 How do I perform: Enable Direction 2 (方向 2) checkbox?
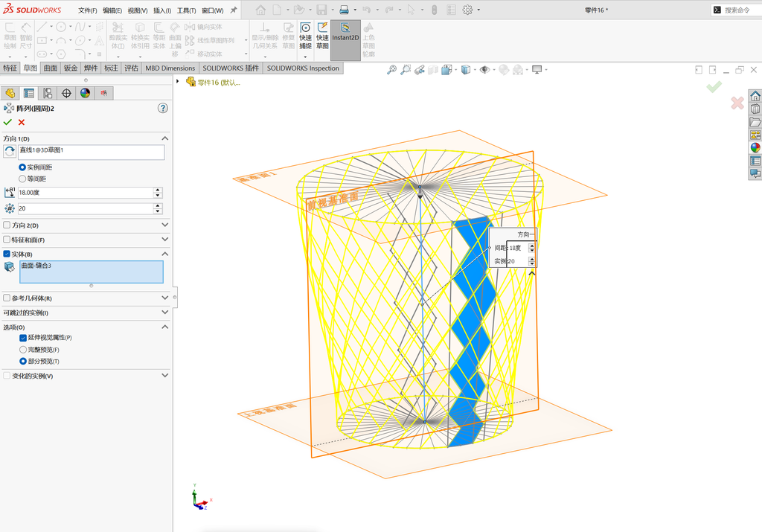point(7,225)
